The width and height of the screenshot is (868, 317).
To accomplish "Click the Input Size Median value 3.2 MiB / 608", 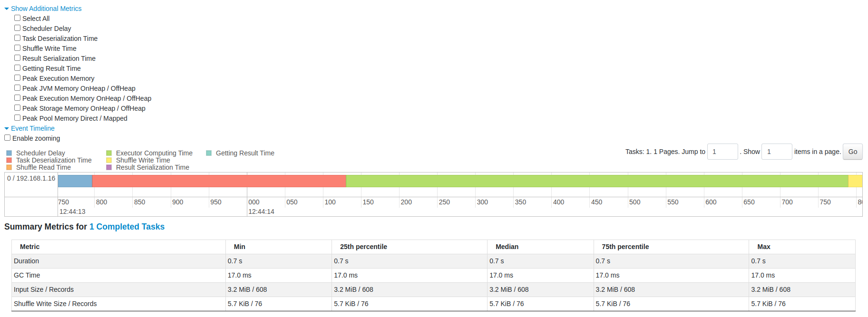I will click(509, 289).
